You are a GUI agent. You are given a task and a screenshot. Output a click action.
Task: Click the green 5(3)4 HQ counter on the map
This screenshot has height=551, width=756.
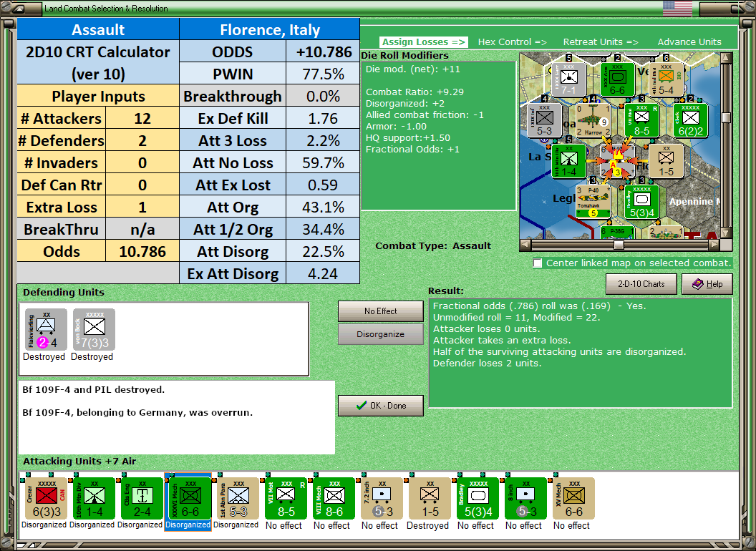click(641, 202)
